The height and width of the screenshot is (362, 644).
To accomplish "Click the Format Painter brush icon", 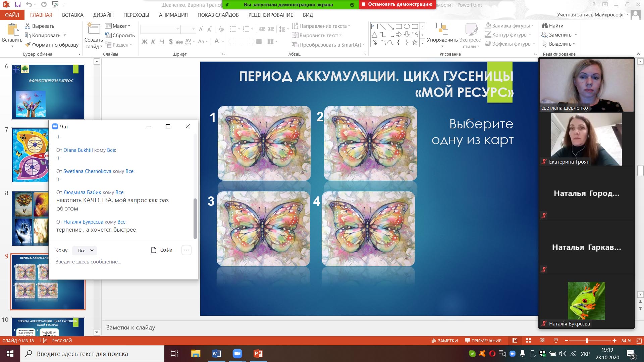I will (28, 45).
